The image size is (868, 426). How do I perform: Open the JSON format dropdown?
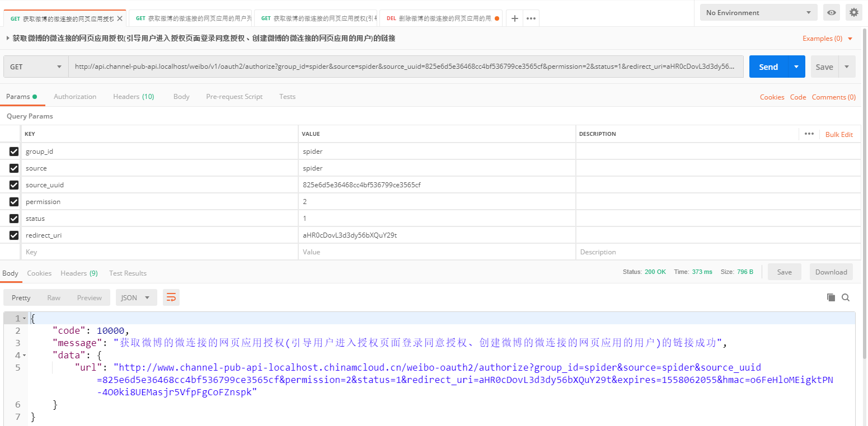click(136, 298)
